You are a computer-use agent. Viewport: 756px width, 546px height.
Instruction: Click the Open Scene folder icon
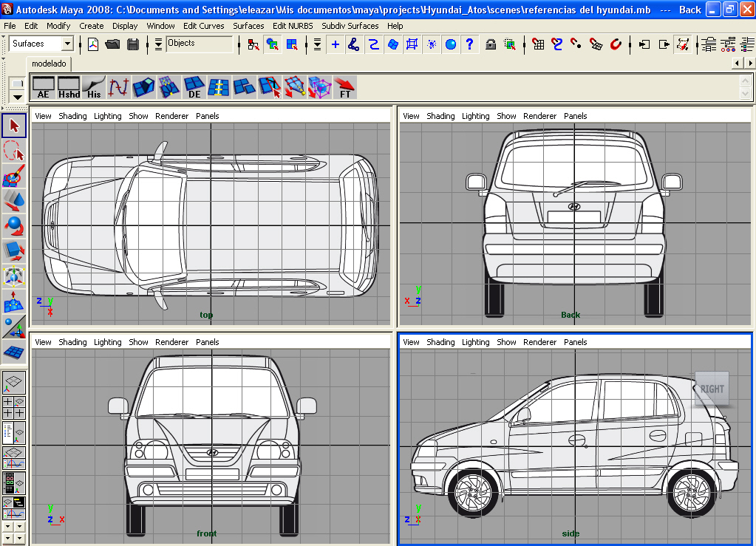(x=112, y=44)
